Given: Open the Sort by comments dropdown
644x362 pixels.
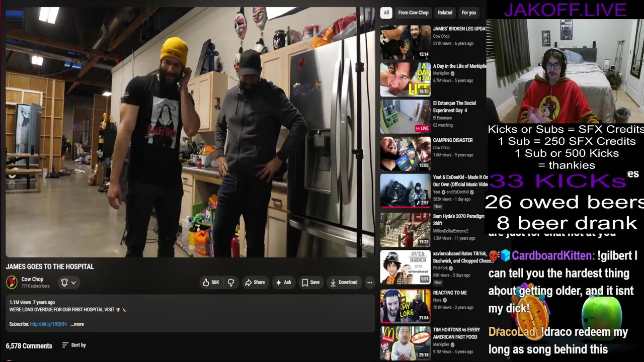Looking at the screenshot, I should 74,345.
